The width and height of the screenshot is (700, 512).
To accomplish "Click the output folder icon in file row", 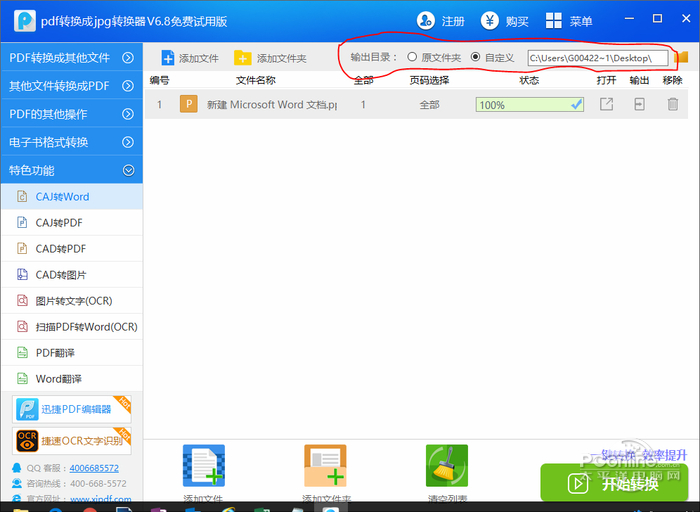I will coord(639,104).
